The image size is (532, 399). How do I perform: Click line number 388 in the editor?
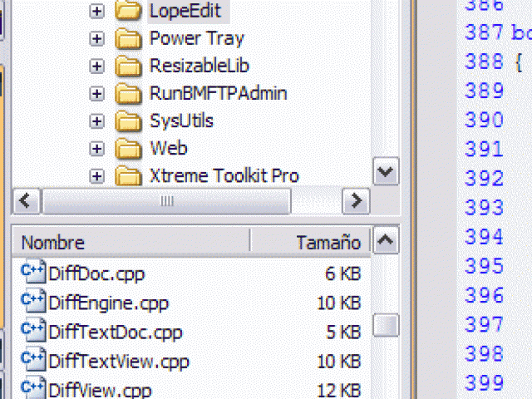pos(484,62)
